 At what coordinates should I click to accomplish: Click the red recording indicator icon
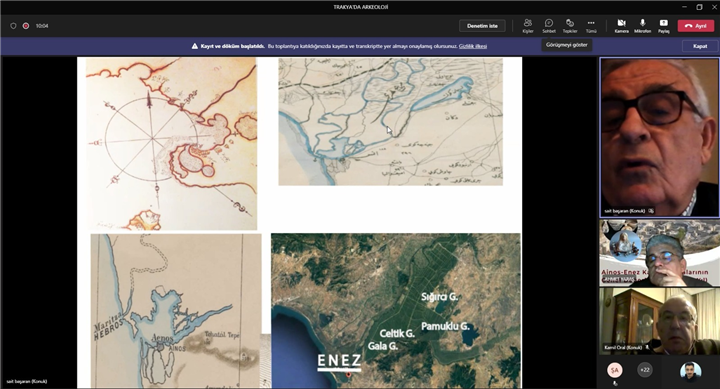[x=26, y=26]
